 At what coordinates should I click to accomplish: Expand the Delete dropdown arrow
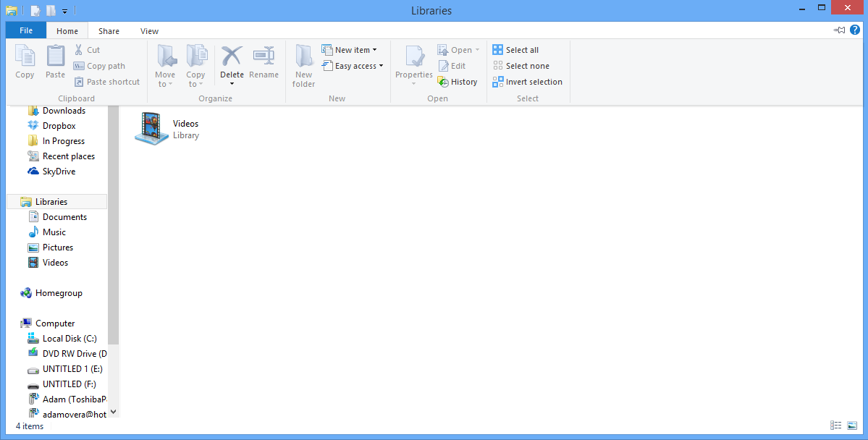pos(232,84)
